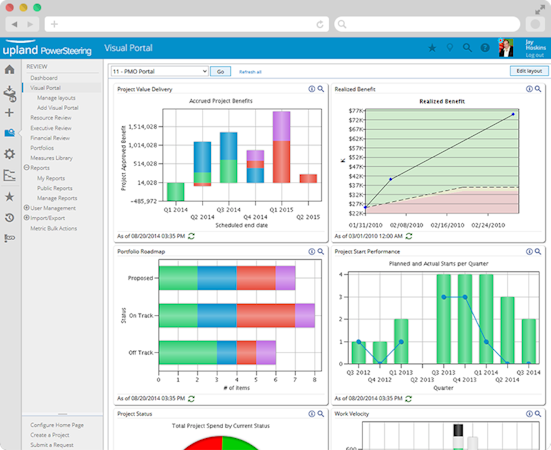The height and width of the screenshot is (450, 551).
Task: Click the Go button
Action: (220, 71)
